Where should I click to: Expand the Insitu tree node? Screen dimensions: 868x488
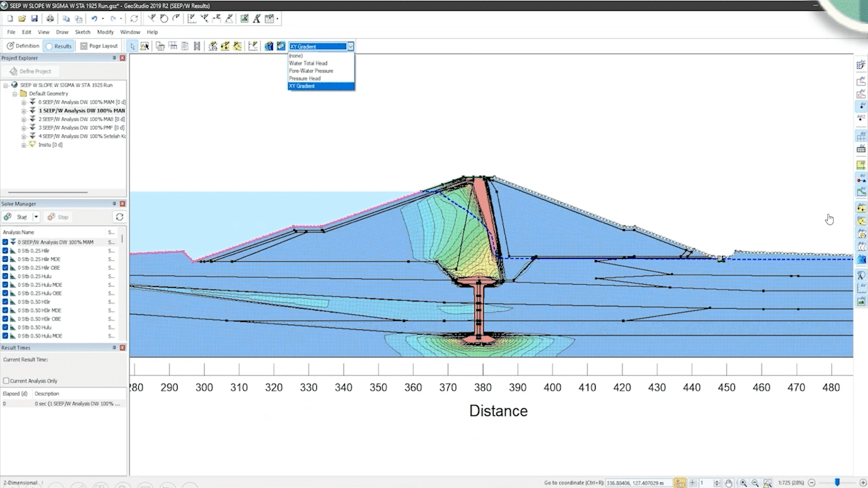[24, 145]
